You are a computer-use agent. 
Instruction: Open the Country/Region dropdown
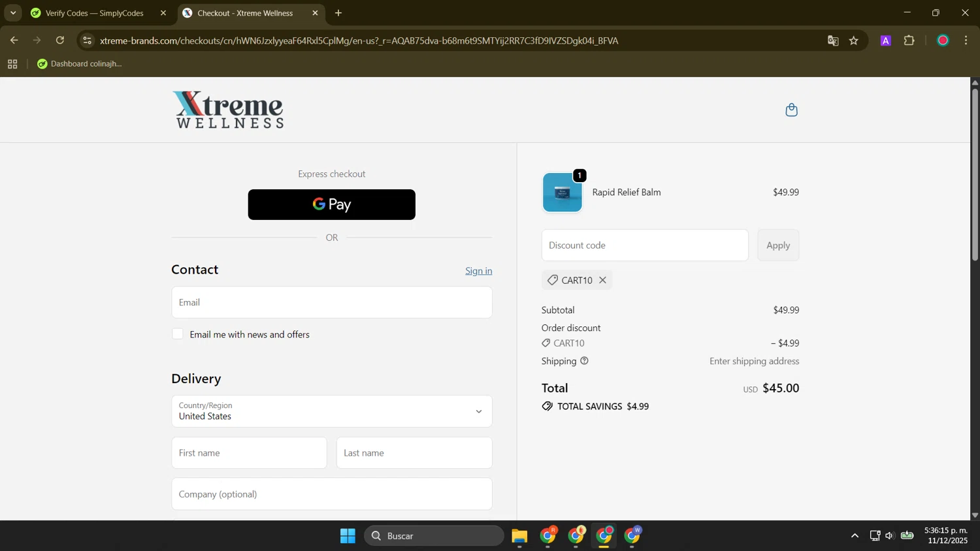331,411
